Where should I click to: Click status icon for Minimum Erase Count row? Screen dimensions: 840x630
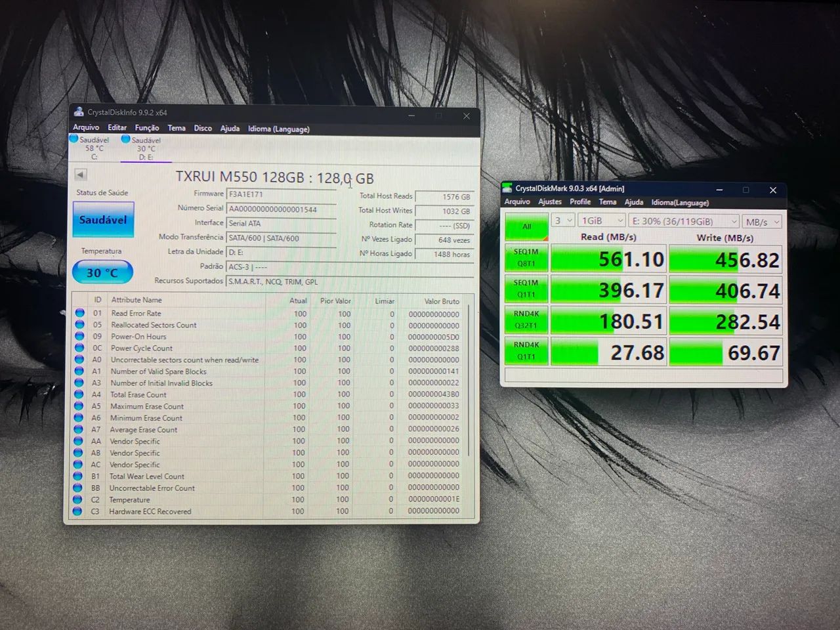79,417
